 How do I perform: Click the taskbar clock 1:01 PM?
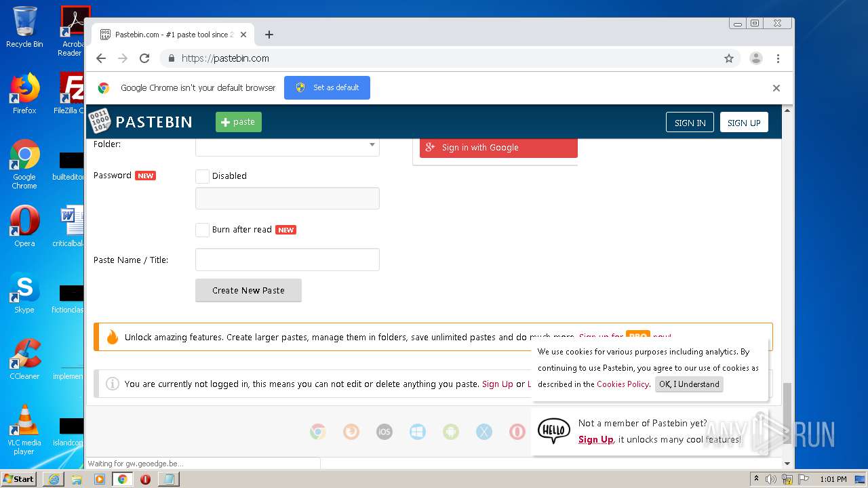[x=833, y=479]
